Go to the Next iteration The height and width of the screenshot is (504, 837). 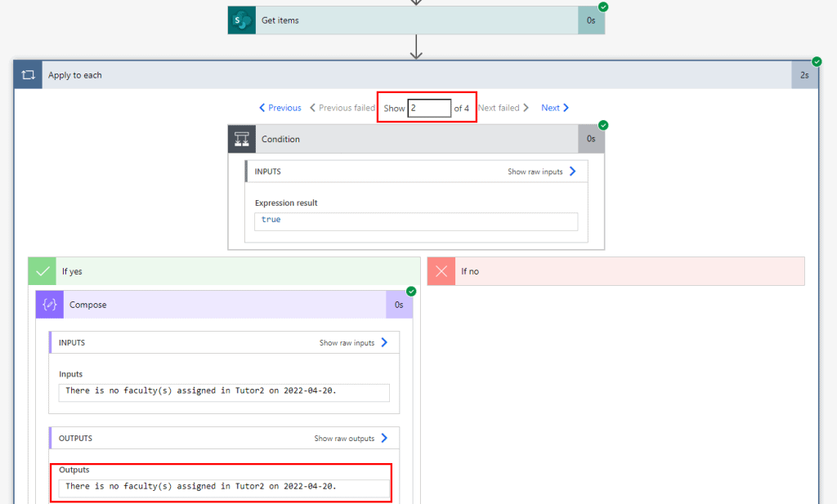pyautogui.click(x=555, y=108)
